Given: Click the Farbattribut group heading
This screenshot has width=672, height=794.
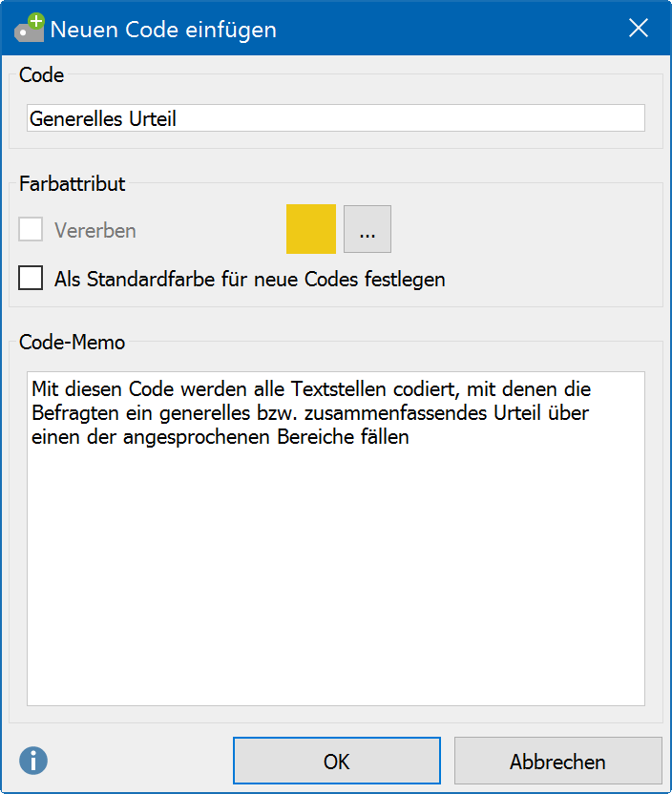Looking at the screenshot, I should (72, 184).
